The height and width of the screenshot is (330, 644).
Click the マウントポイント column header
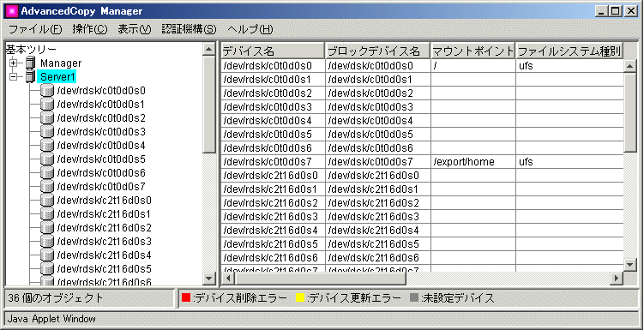pos(472,51)
